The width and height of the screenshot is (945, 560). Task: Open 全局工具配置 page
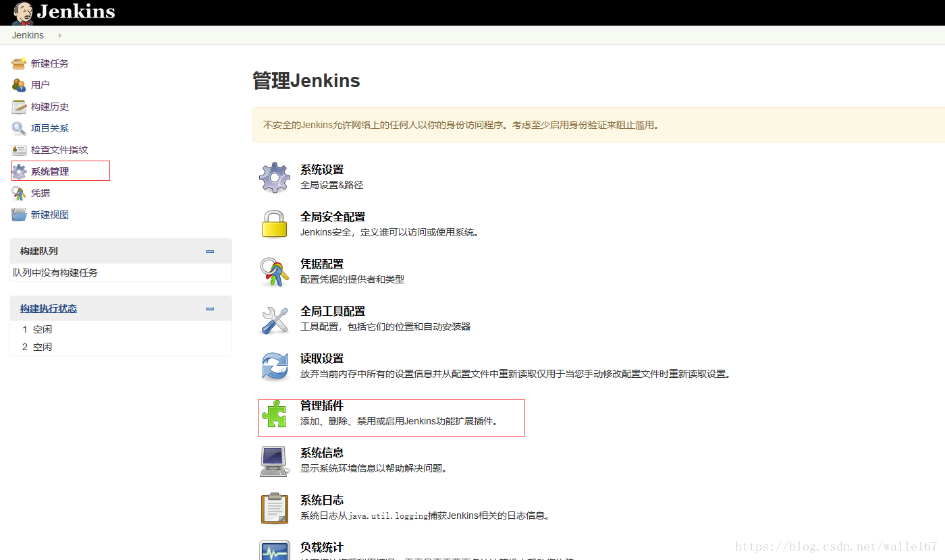tap(333, 311)
